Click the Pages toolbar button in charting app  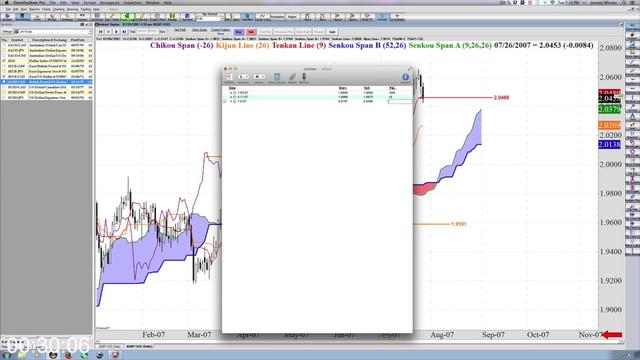click(x=292, y=17)
